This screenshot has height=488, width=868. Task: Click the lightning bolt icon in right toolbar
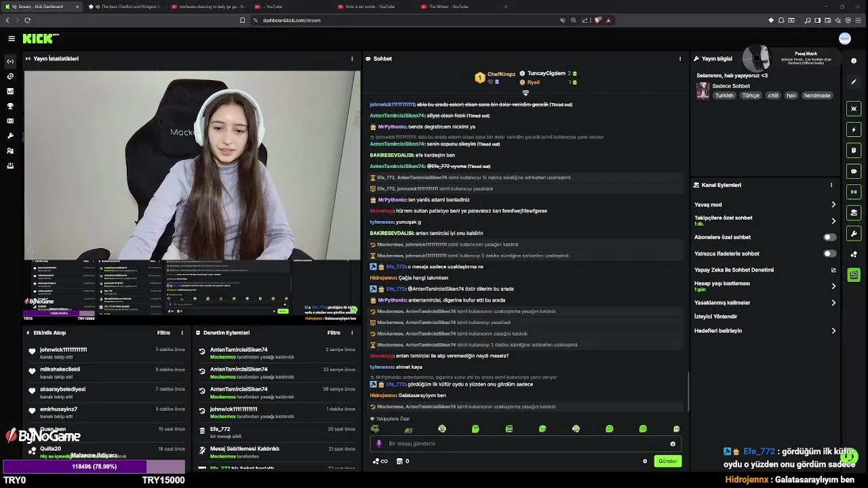tap(854, 129)
